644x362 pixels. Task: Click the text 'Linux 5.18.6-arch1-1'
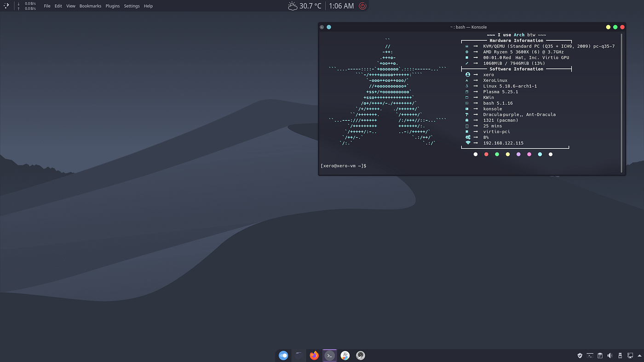(x=510, y=86)
